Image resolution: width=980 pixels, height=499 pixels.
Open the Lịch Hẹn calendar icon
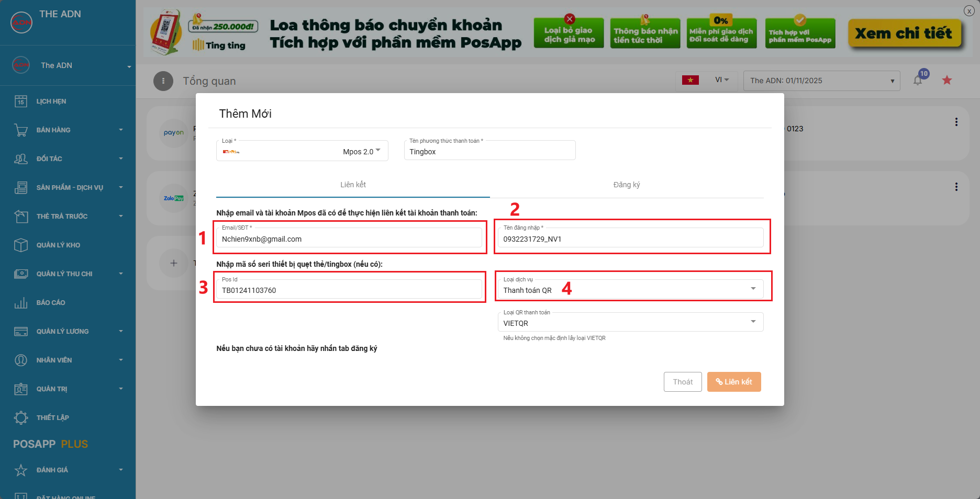21,101
